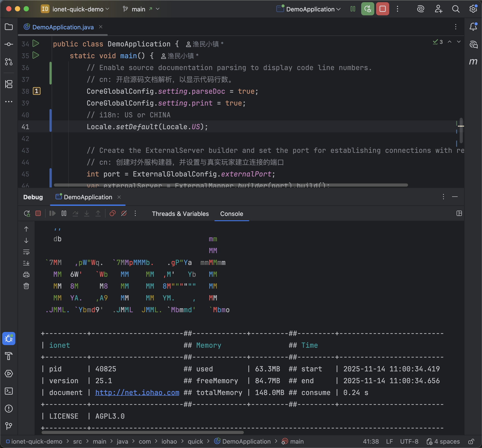The height and width of the screenshot is (448, 482).
Task: Click the Rerun debug icon in top toolbar
Action: coord(367,9)
